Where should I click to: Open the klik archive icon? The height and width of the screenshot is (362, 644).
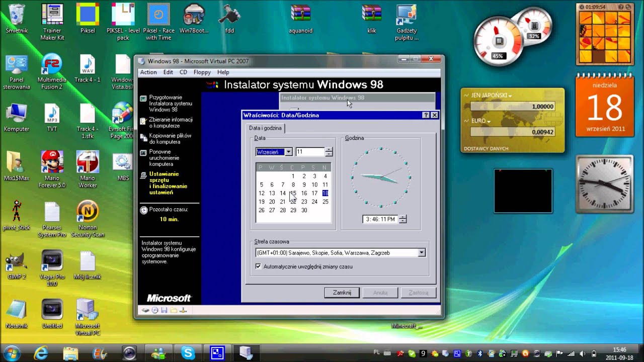pyautogui.click(x=372, y=19)
